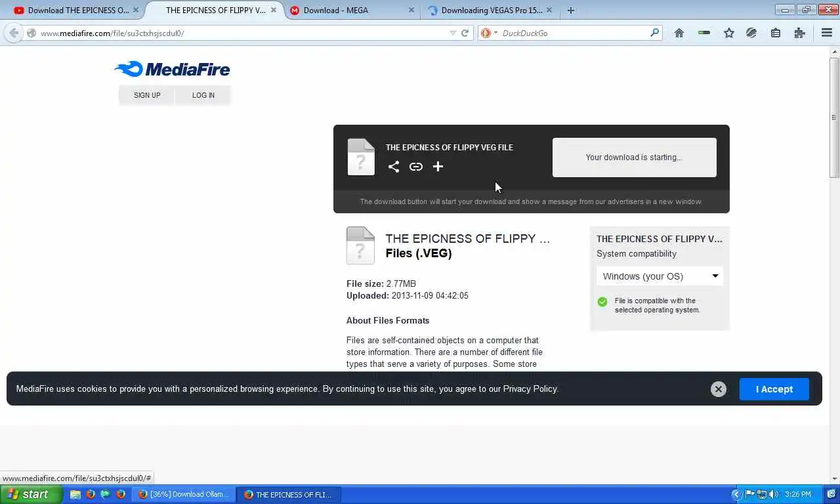Click the System compatibility label
The width and height of the screenshot is (840, 504).
[637, 254]
